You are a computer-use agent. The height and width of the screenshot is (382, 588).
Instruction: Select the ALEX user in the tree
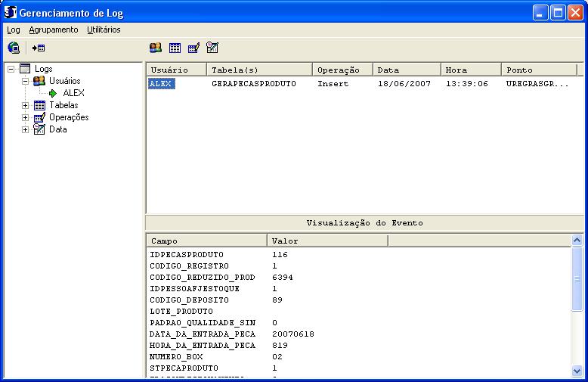73,93
